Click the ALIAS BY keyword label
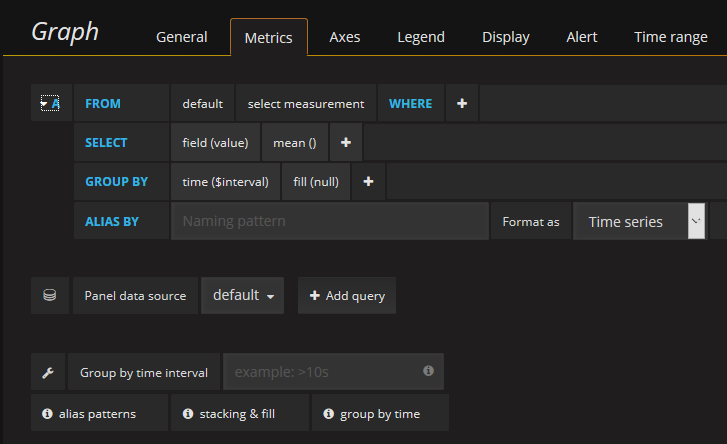The width and height of the screenshot is (727, 444). click(x=112, y=222)
